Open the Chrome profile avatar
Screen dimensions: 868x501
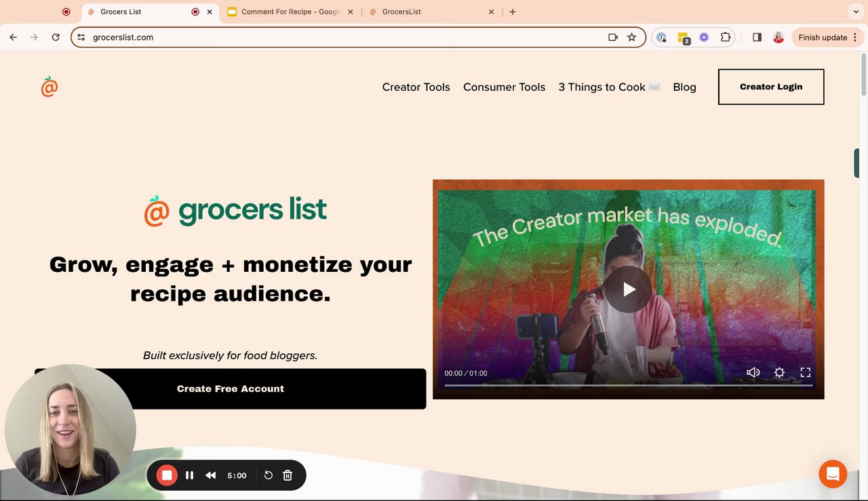click(778, 37)
